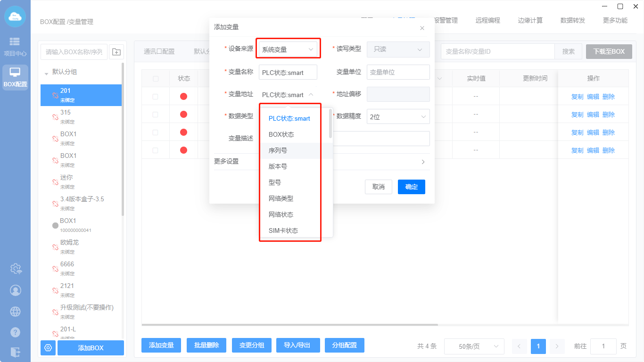Screen dimensions: 644x362
Task: Choose 网络状态 in the dropdown list
Action: point(281,214)
